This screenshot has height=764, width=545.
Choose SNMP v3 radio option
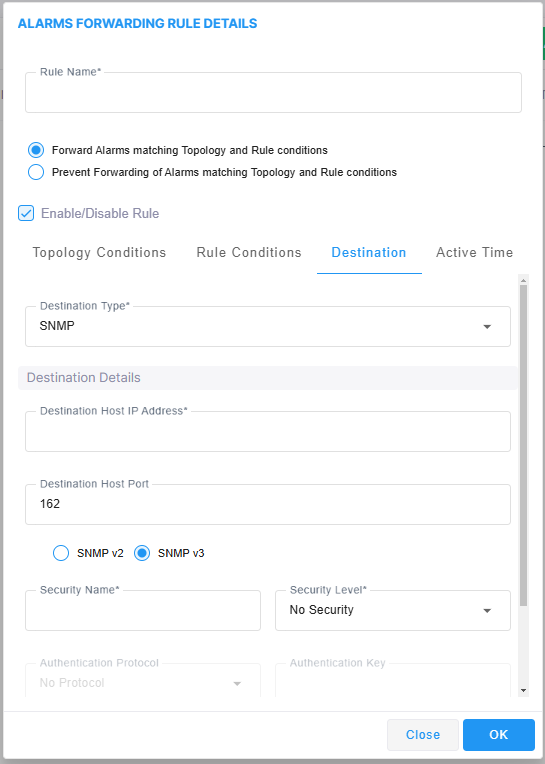click(x=142, y=553)
